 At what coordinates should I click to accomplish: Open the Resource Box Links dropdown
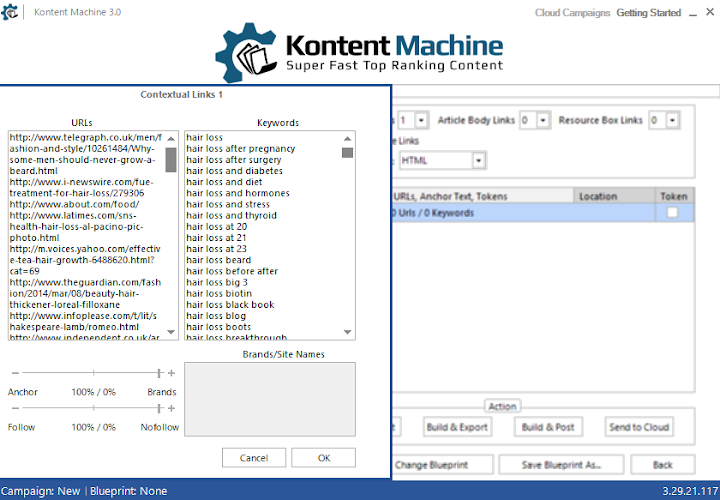[x=672, y=120]
